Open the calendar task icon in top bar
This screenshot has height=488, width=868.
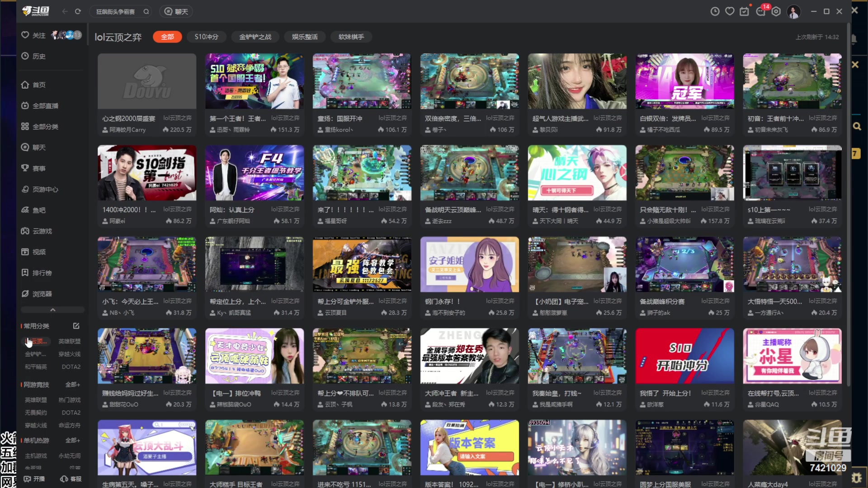click(744, 12)
